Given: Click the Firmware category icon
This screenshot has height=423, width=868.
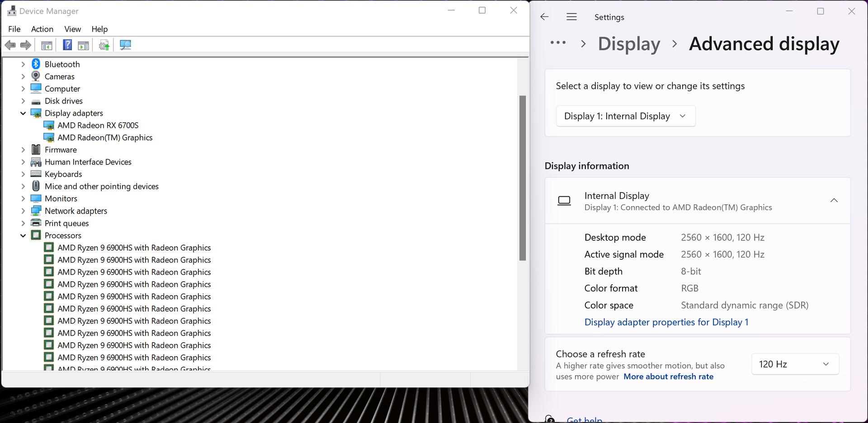Looking at the screenshot, I should (36, 150).
